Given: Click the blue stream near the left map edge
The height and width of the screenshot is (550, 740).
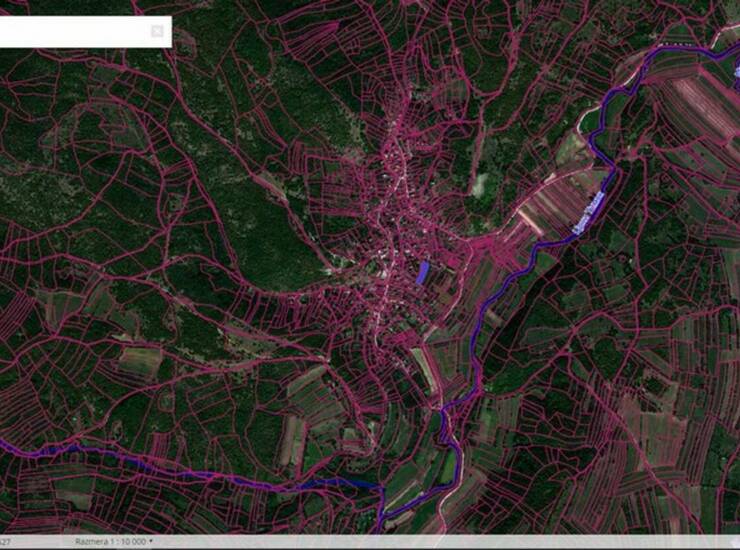Looking at the screenshot, I should point(30,449).
